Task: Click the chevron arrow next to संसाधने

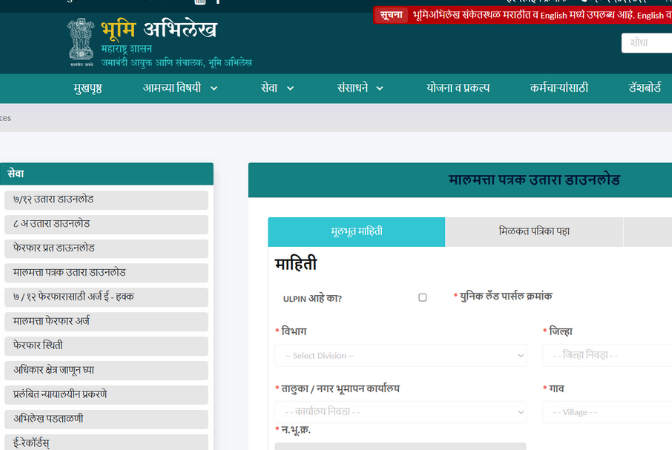Action: tap(380, 88)
